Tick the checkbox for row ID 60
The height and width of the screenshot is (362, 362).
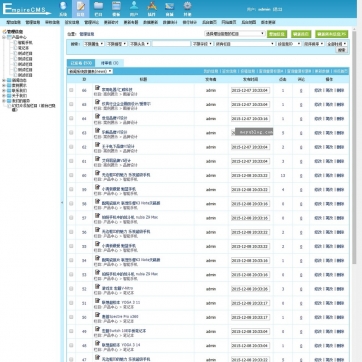[x=71, y=175]
